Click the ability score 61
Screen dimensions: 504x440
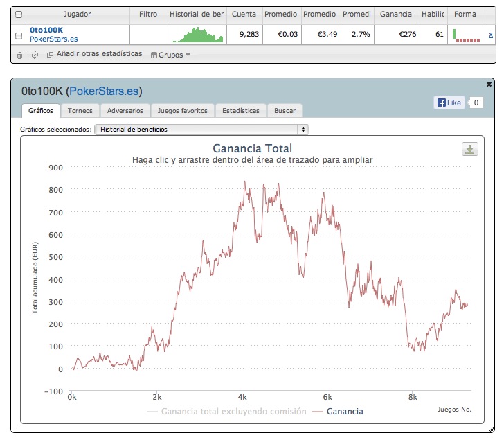(440, 34)
